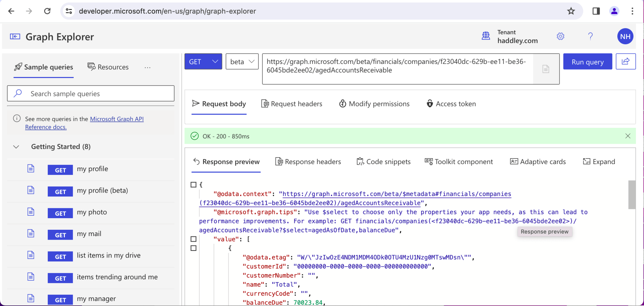Viewport: 644px width, 306px height.
Task: Click the help question mark icon
Action: 590,36
